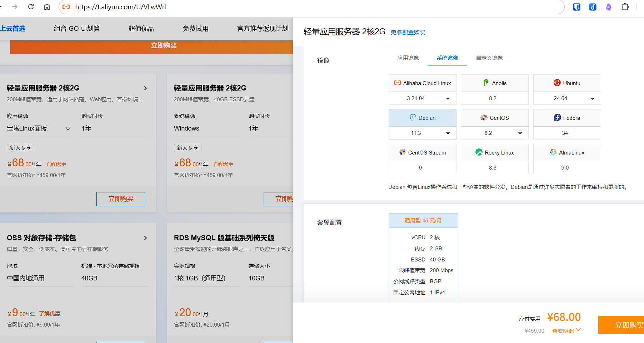Click 了解优惠 on the OSS storage card
Viewport: 644px width, 343px height.
point(50,314)
